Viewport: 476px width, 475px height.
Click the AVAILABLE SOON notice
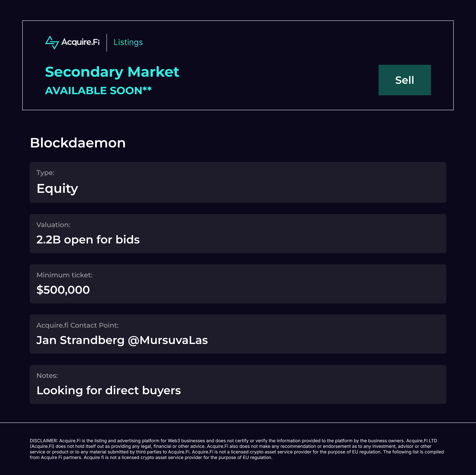pyautogui.click(x=98, y=90)
